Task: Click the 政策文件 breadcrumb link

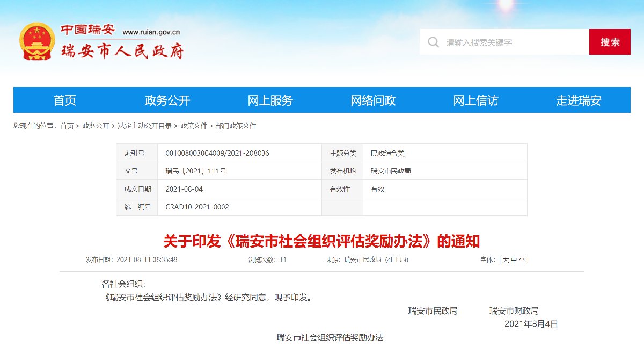Action: pyautogui.click(x=193, y=126)
